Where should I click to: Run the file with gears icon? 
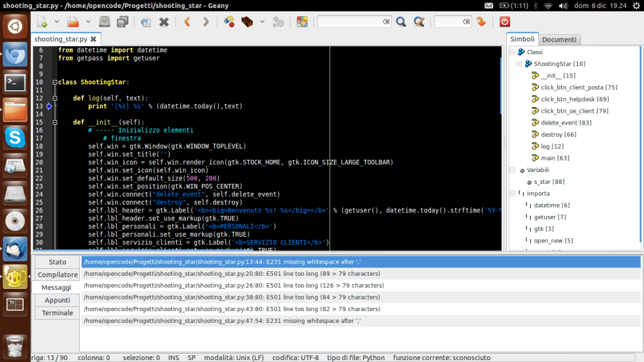(x=279, y=22)
